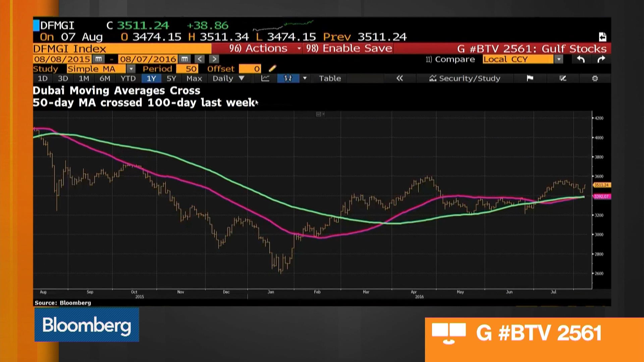Click the Source: Bloomberg label

click(63, 303)
